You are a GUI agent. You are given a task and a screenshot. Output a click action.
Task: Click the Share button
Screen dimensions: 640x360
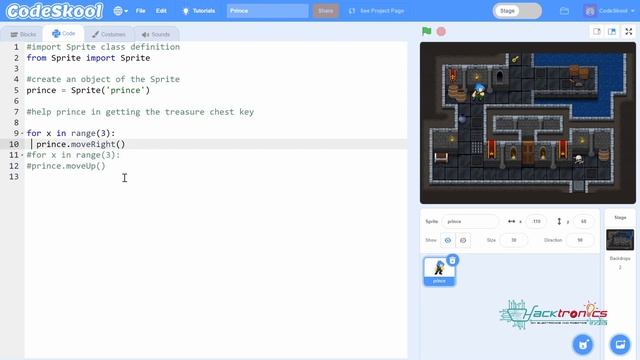tap(326, 11)
